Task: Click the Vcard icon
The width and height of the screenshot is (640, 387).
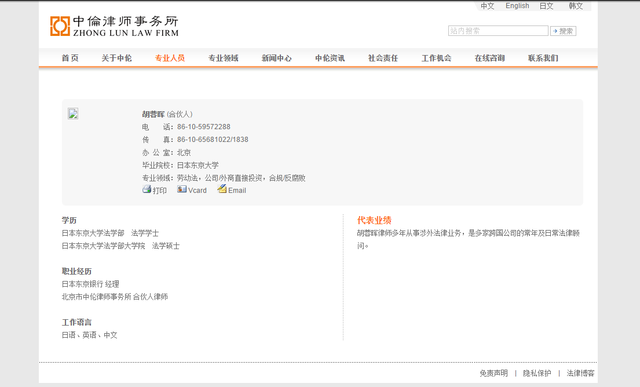Action: (x=182, y=189)
